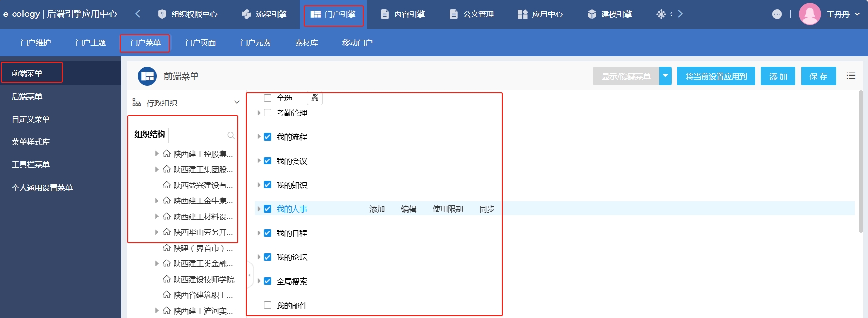Uncheck the 我的会议 checkbox

tap(267, 161)
